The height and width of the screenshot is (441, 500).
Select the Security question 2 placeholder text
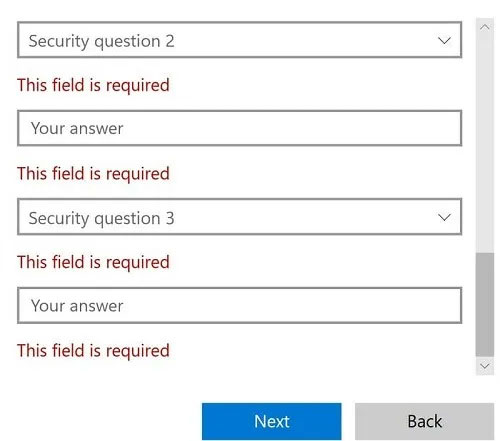point(101,41)
